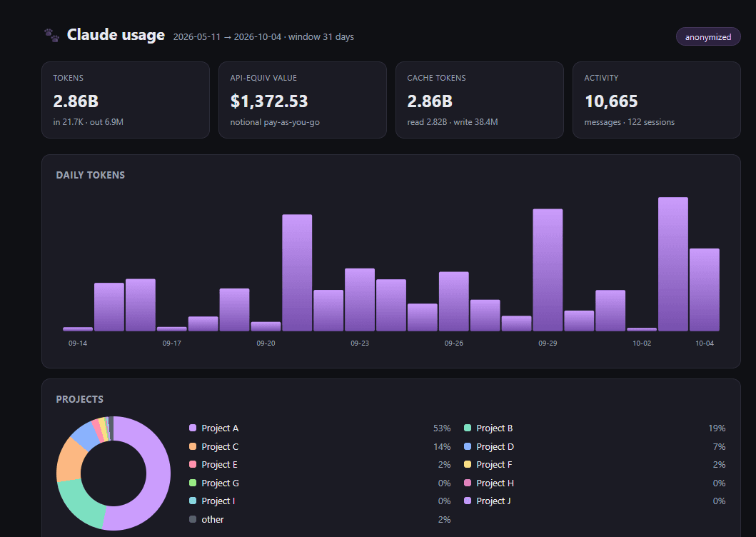Click Project F's yellow legend swatch
Image resolution: width=756 pixels, height=537 pixels.
click(467, 464)
